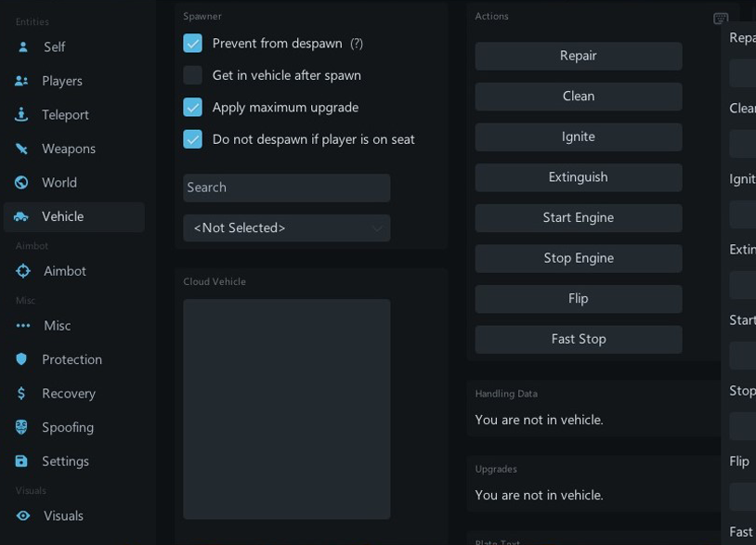Click the keyboard icon in Actions panel
The image size is (756, 545).
pos(720,19)
